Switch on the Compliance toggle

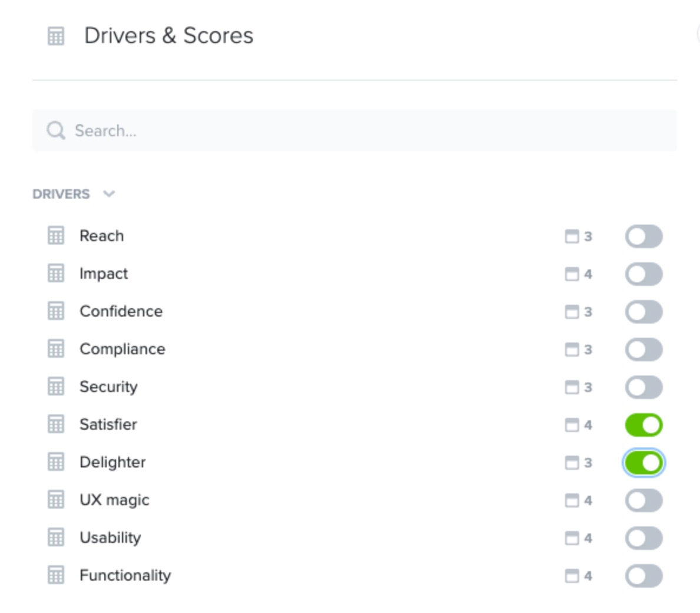[x=644, y=349]
